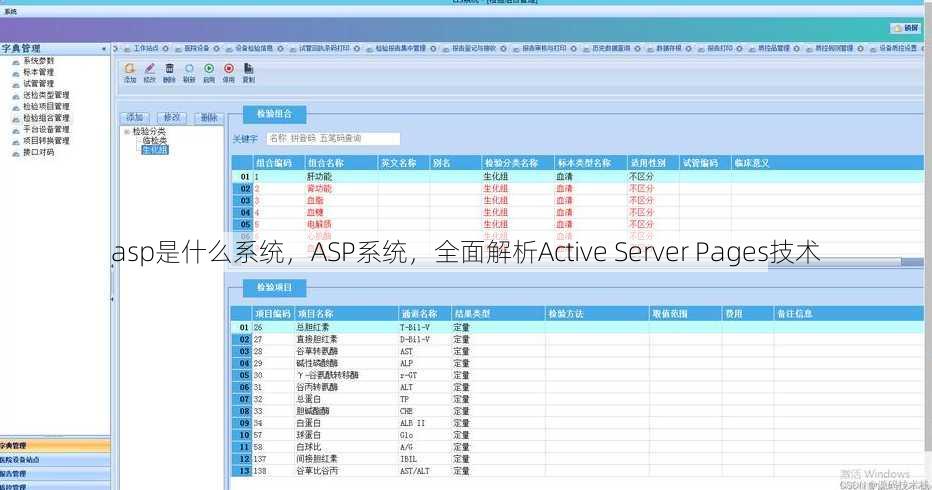Switch to the 质控品管理 tab

pyautogui.click(x=774, y=48)
